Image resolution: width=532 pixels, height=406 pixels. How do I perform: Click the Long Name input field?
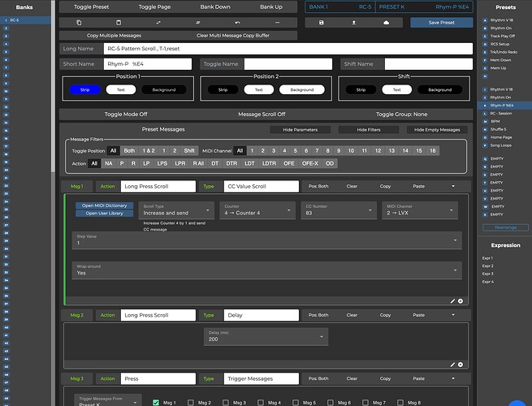tap(288, 49)
